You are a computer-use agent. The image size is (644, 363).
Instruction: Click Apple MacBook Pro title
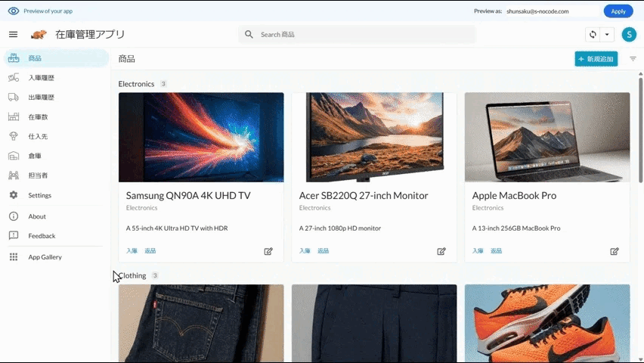coord(514,196)
